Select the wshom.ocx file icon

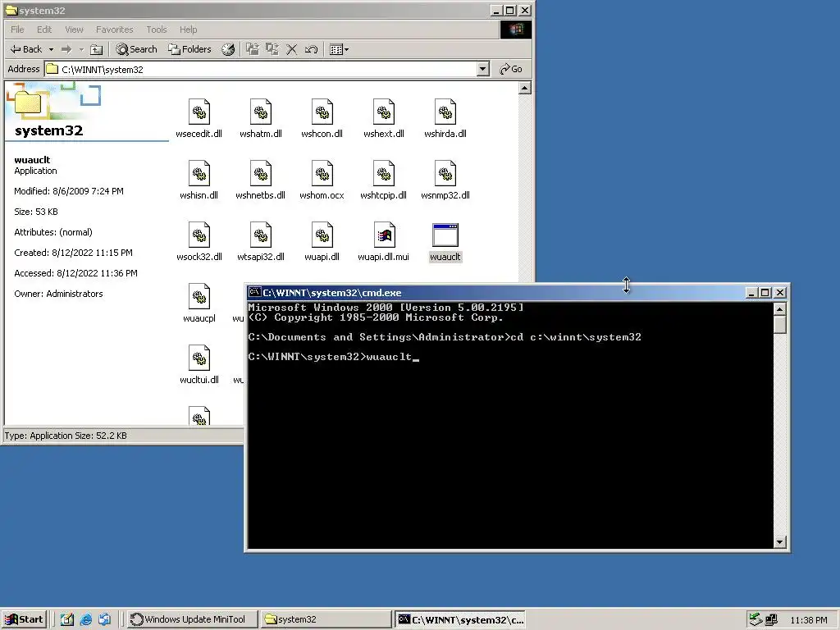(x=322, y=174)
